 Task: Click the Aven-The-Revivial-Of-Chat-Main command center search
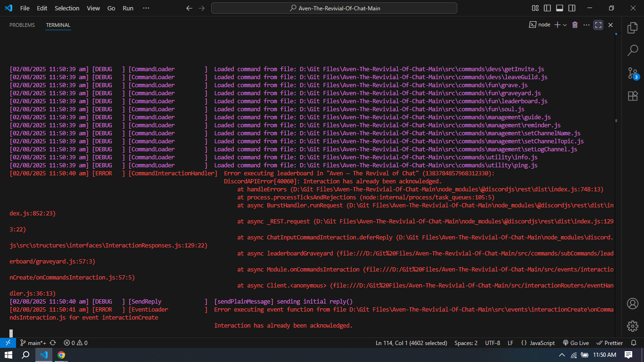click(334, 8)
